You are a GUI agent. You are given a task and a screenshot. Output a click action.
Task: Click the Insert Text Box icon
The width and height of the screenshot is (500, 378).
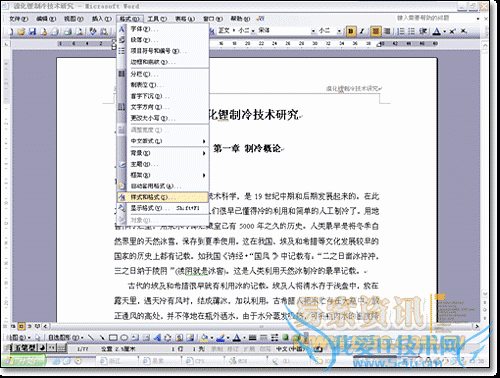point(135,338)
